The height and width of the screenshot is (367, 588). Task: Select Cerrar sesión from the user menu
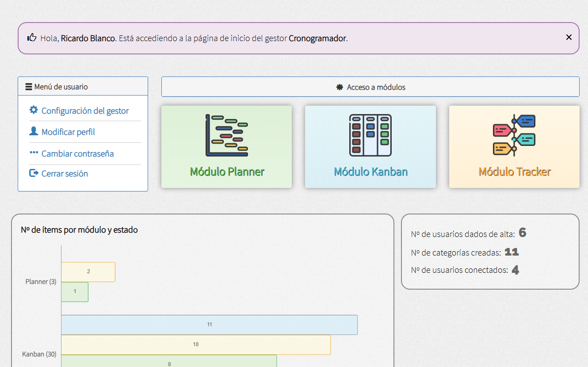(65, 174)
